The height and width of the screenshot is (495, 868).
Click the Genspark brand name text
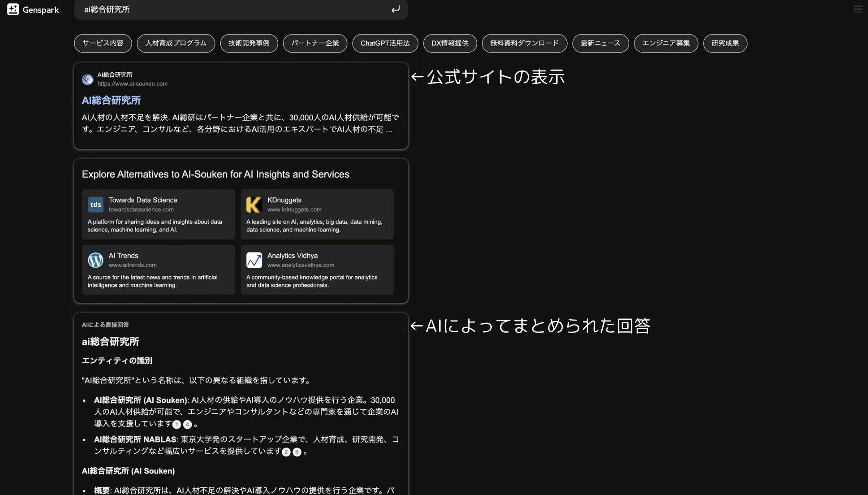point(41,10)
